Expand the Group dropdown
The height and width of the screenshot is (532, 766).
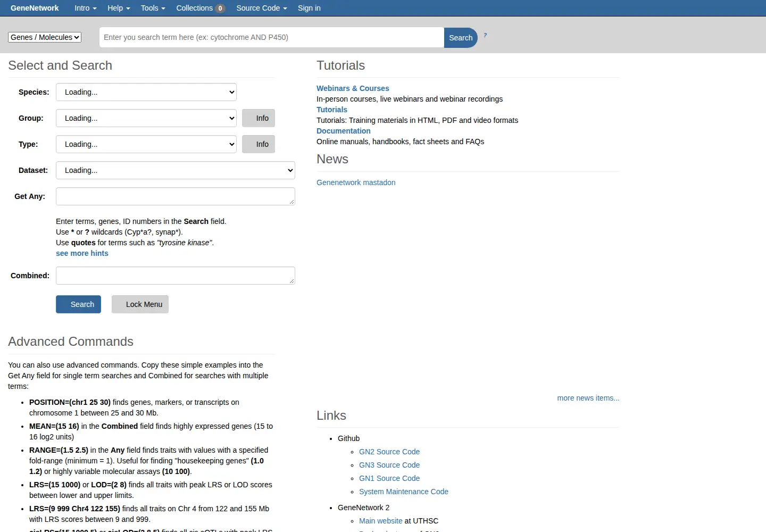146,118
